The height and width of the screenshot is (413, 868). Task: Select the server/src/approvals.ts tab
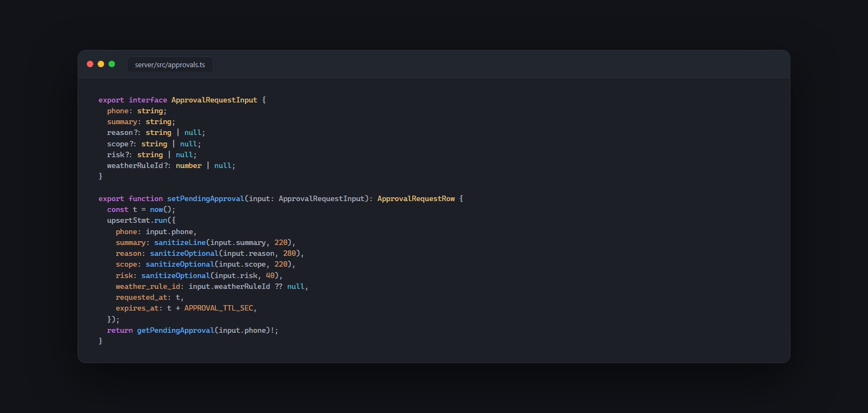pyautogui.click(x=170, y=64)
